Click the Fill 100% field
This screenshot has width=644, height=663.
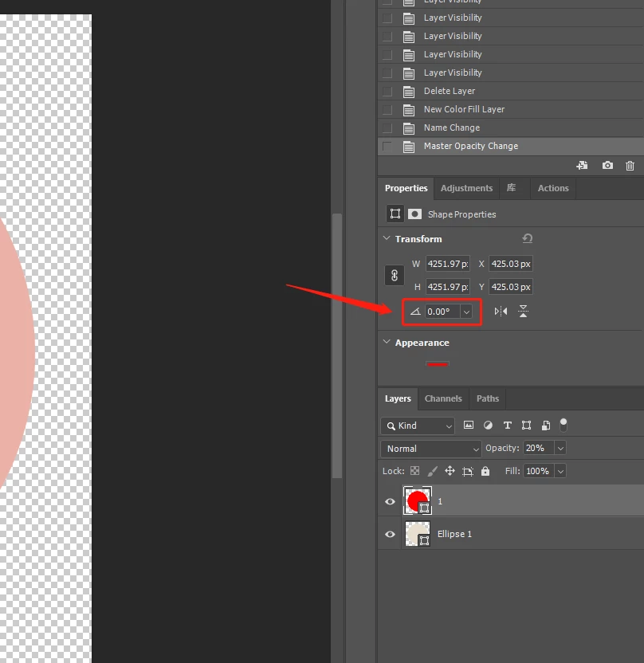(539, 471)
